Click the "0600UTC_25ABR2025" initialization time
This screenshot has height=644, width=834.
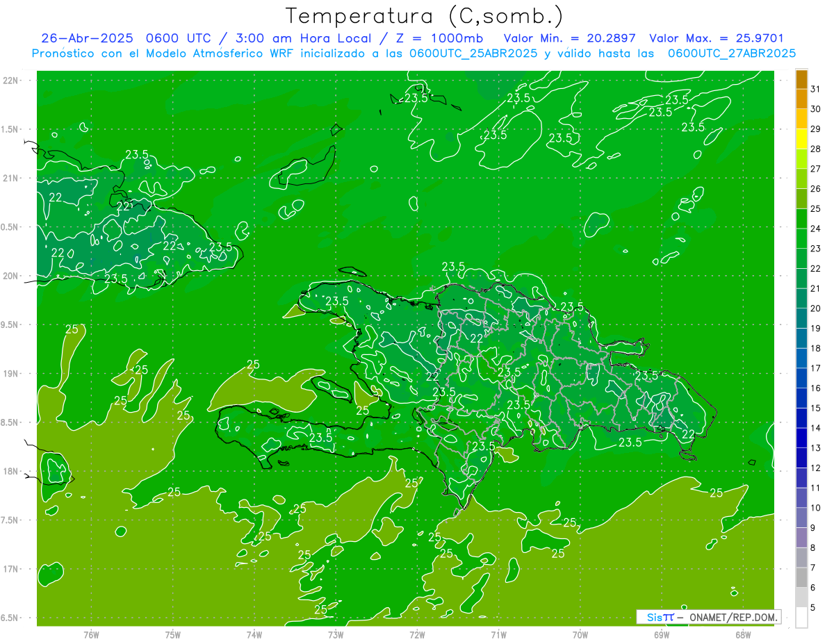point(473,53)
